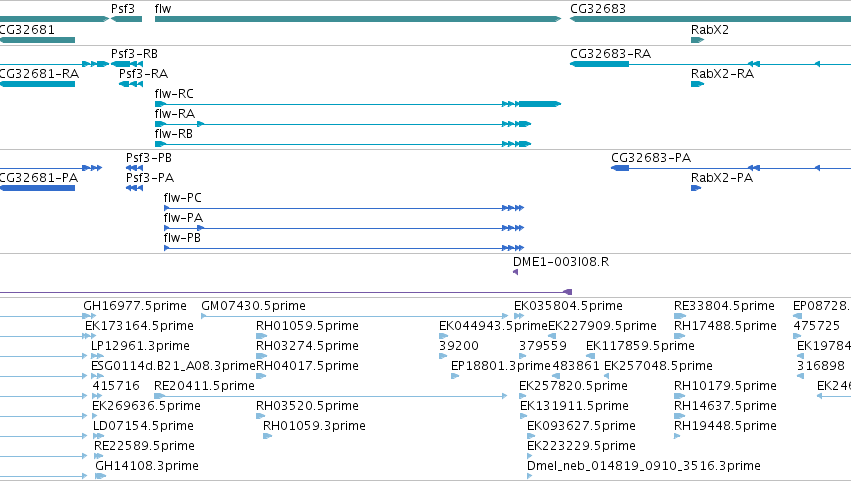
Task: Select GM07430.5prime EST label
Action: [x=253, y=306]
